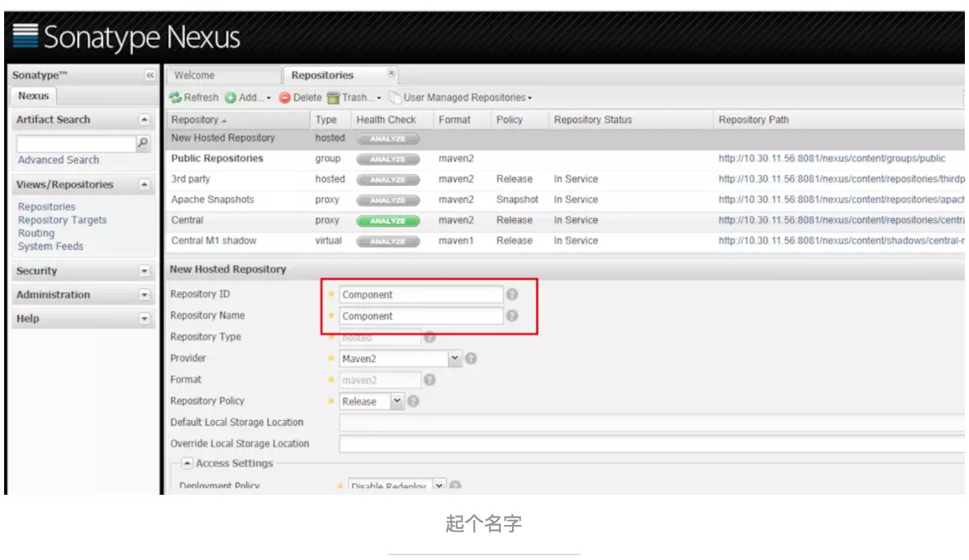Click the Repository Status column header
Viewport: 969px width, 560px height.
click(x=631, y=119)
